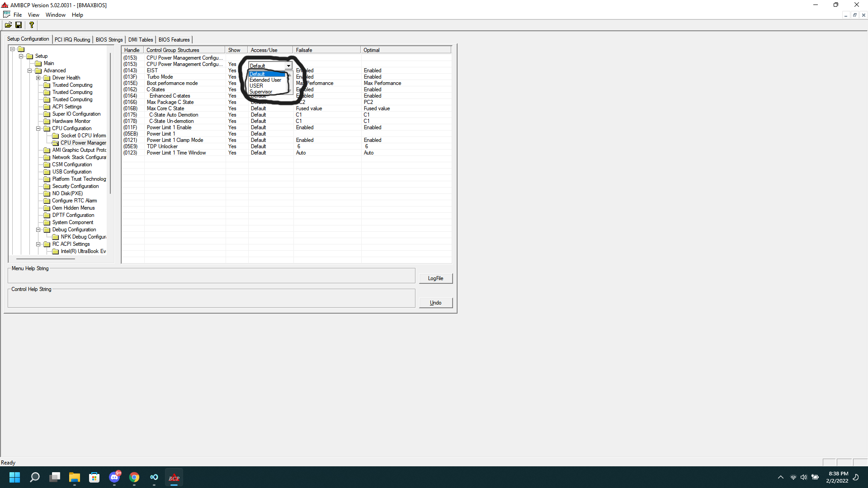The height and width of the screenshot is (488, 868).
Task: Click the Optimal column header
Action: (x=406, y=50)
